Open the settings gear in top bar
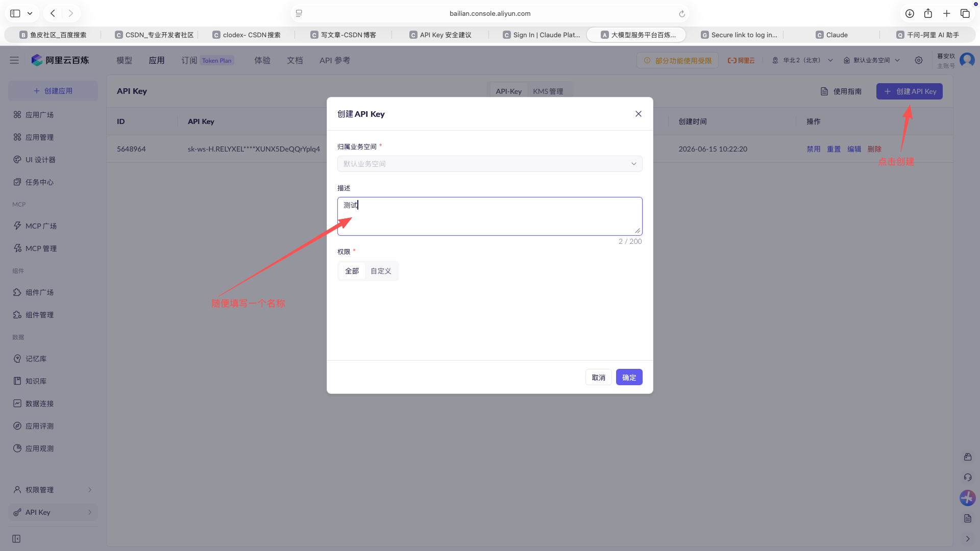Screen dimensions: 980x551 919,60
